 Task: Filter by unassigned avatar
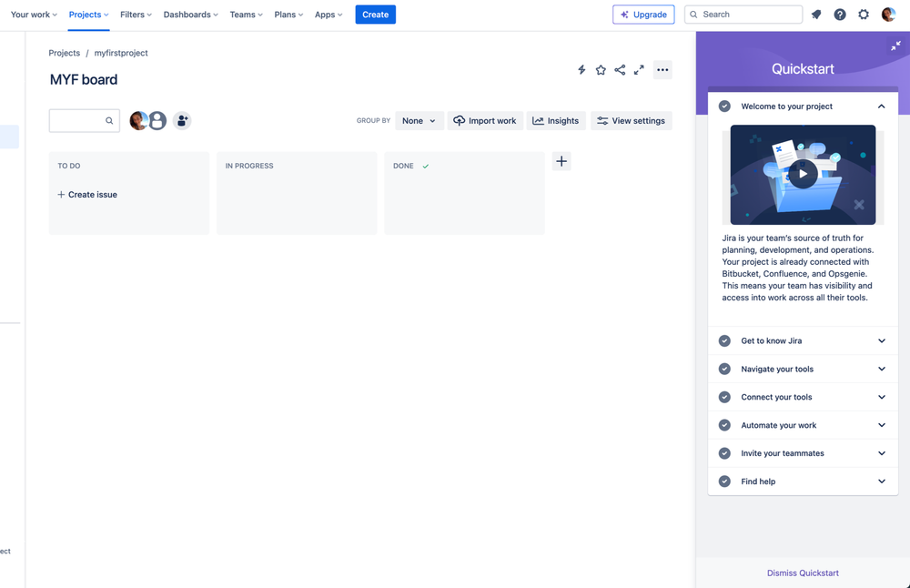pos(157,121)
